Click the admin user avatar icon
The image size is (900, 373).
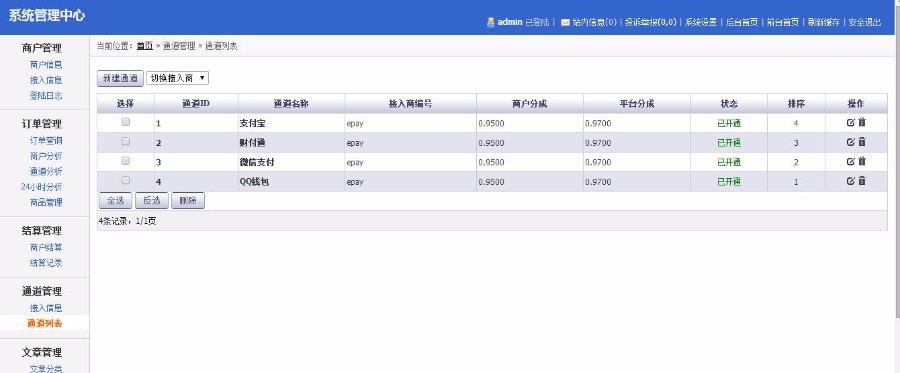point(490,22)
